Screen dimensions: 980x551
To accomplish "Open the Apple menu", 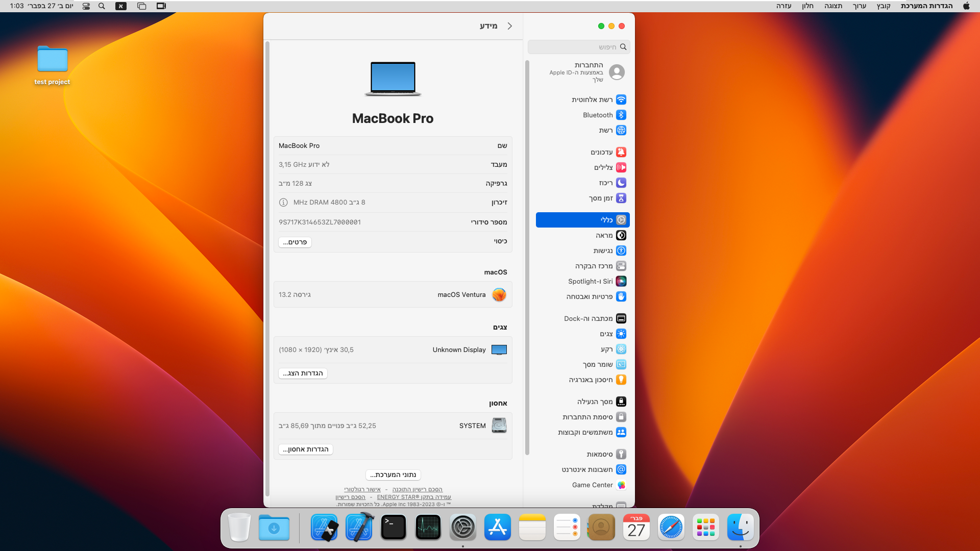I will pos(966,6).
